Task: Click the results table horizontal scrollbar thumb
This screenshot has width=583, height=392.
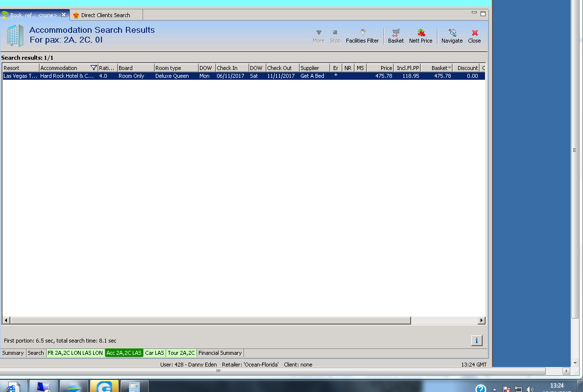Action: [x=211, y=320]
